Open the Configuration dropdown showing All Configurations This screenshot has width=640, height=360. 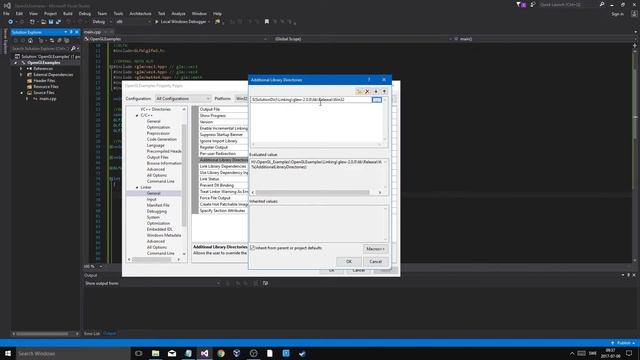(183, 99)
